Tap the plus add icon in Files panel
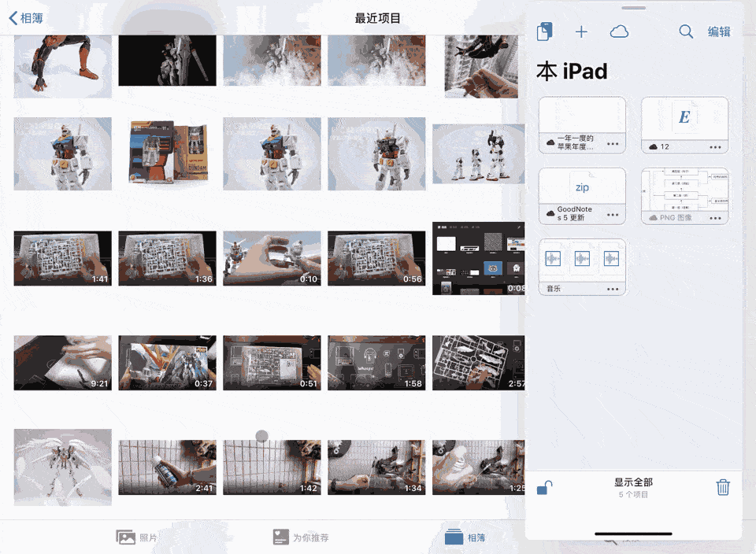The height and width of the screenshot is (554, 756). click(581, 31)
